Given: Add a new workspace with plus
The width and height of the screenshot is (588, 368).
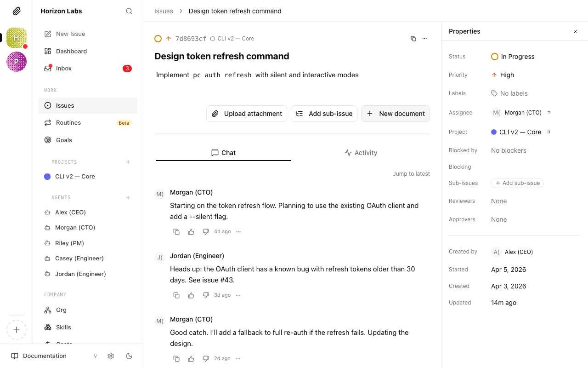Looking at the screenshot, I should click(x=17, y=330).
